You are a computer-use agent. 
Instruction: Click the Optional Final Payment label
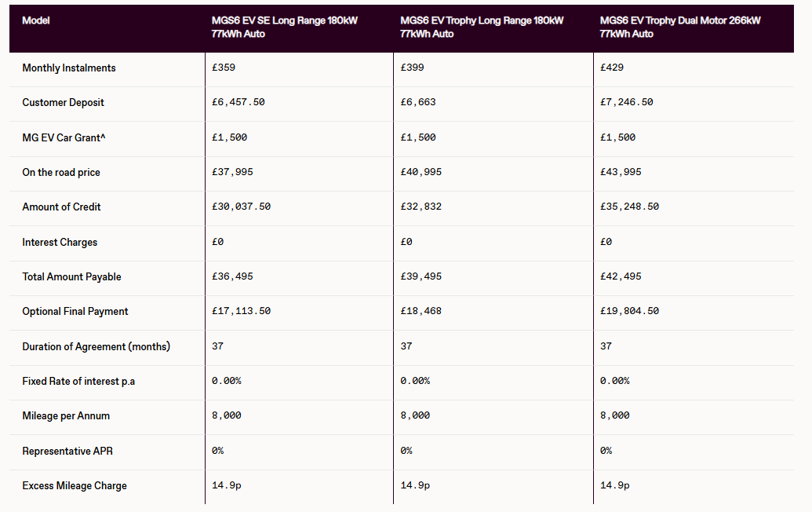pyautogui.click(x=75, y=312)
